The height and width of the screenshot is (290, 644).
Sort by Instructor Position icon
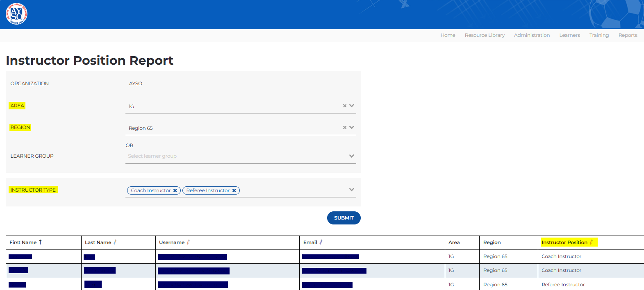(592, 242)
